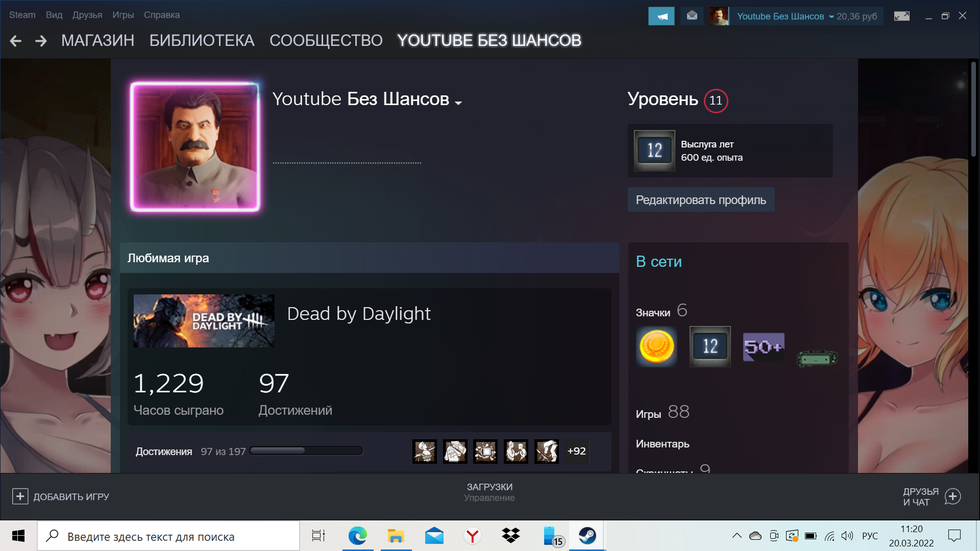The width and height of the screenshot is (980, 551).
Task: Click the Dead by Daylight game thumbnail
Action: click(x=204, y=321)
